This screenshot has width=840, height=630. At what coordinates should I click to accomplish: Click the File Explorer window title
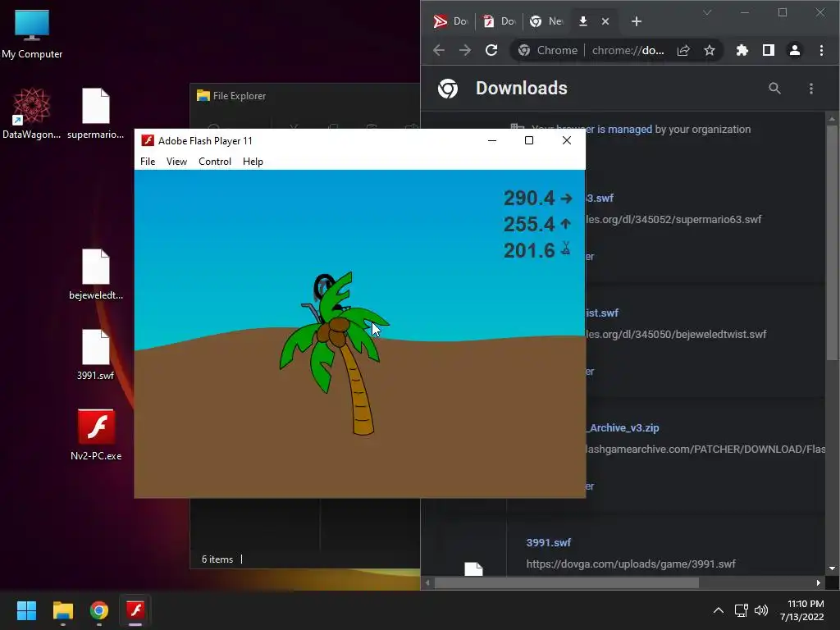(x=239, y=96)
